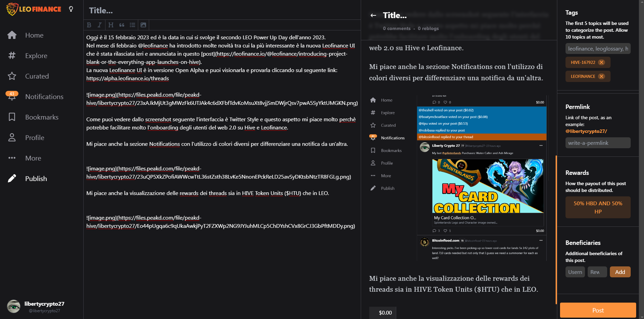
Task: Click the preview post Title heading
Action: click(395, 15)
